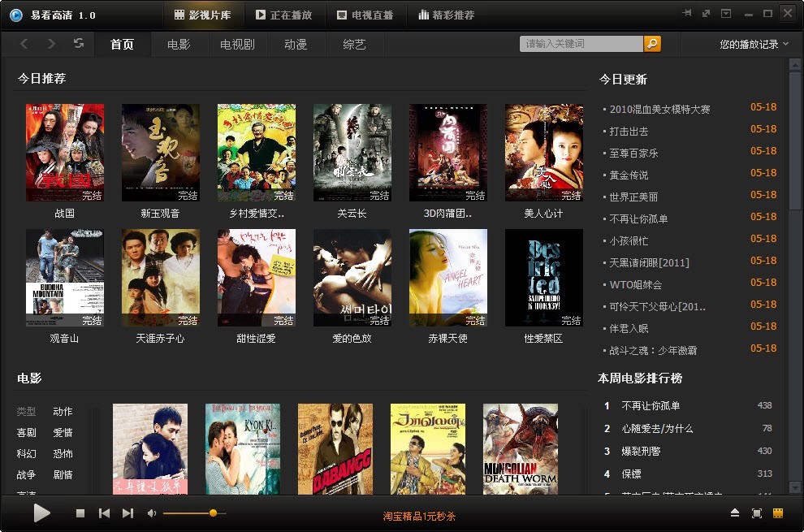Filter movies by 科幻 genre
The width and height of the screenshot is (804, 532).
26,453
